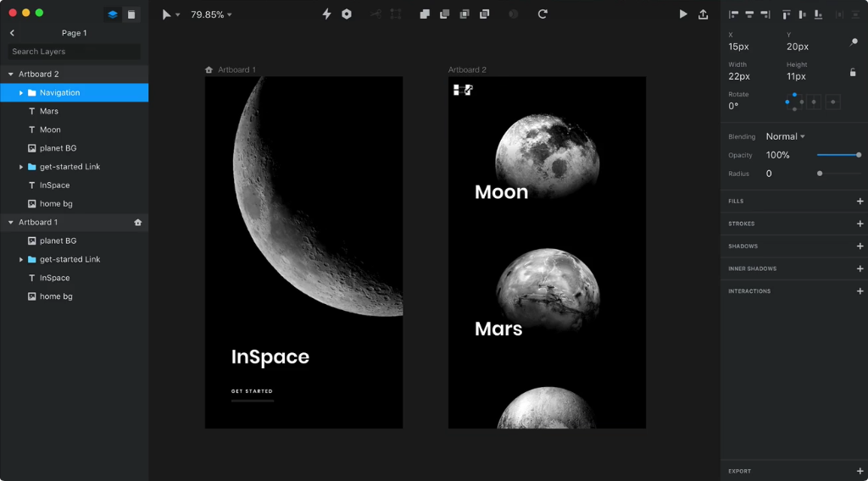This screenshot has height=481, width=868.
Task: Click the share/export upload icon
Action: pos(703,14)
